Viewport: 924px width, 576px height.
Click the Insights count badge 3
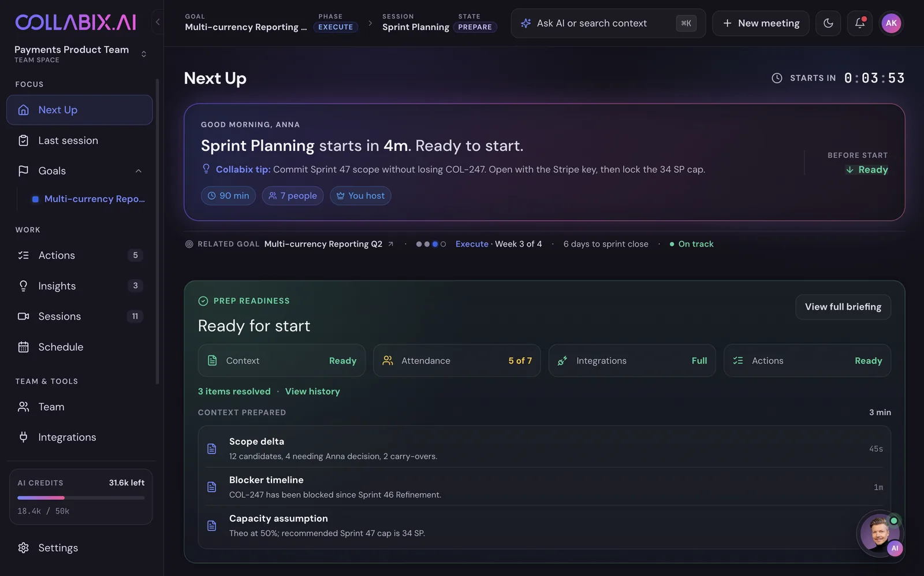135,286
